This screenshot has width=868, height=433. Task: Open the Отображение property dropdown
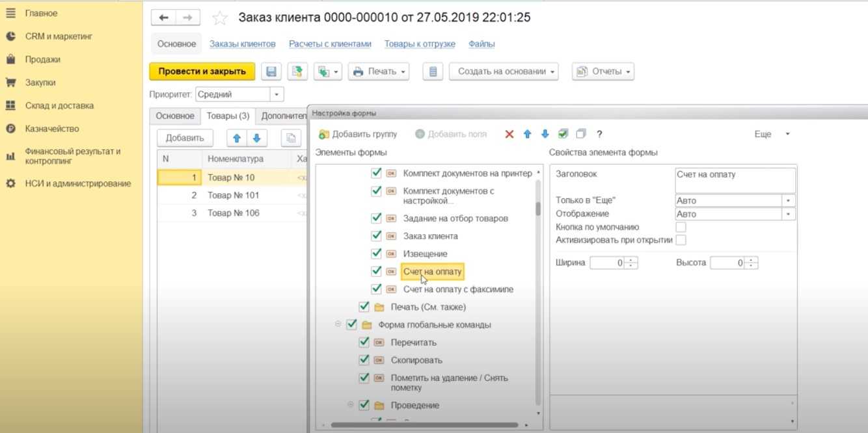[789, 214]
